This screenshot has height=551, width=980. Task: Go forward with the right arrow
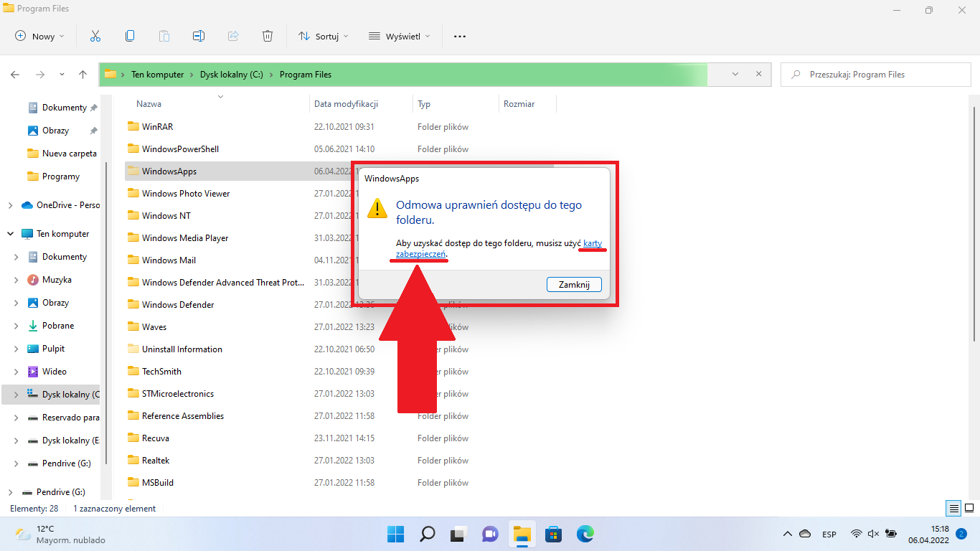[x=40, y=75]
